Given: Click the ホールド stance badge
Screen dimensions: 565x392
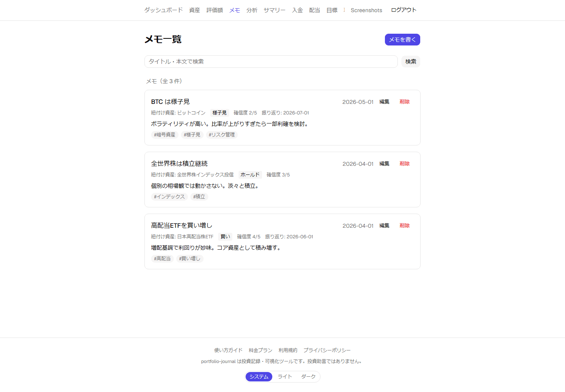Looking at the screenshot, I should [250, 175].
